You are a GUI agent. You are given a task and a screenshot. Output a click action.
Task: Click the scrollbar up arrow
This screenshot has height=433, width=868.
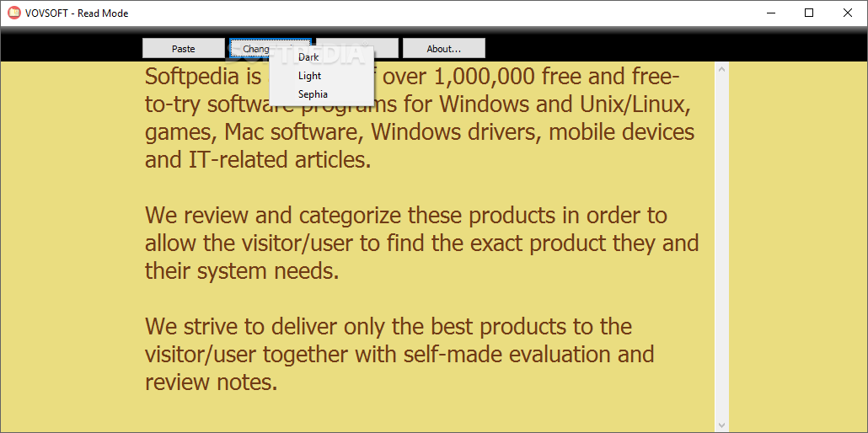pyautogui.click(x=721, y=69)
